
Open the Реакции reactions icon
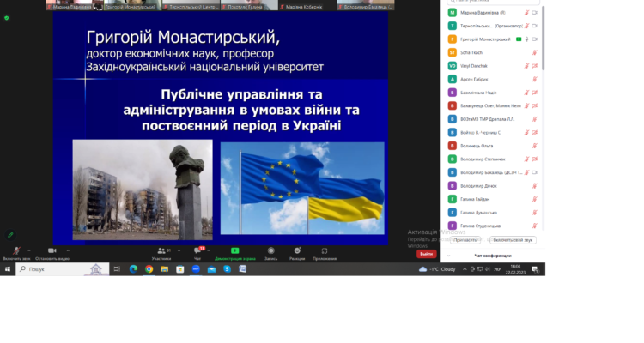click(x=297, y=250)
